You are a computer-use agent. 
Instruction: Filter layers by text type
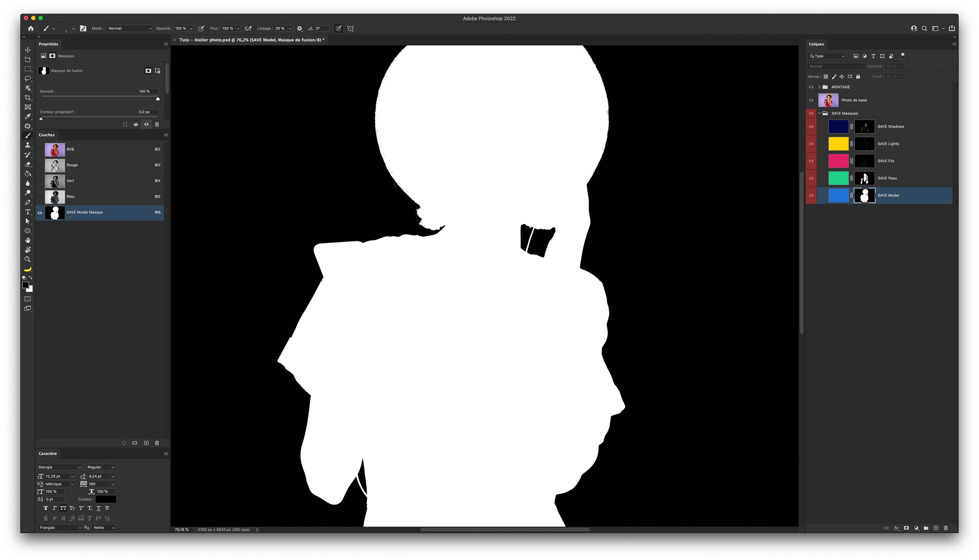click(x=873, y=56)
